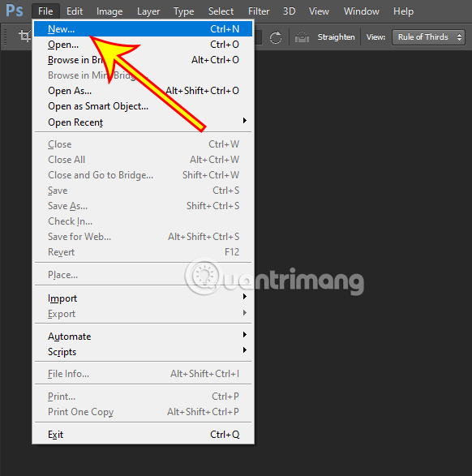
Task: Expand the Scripts submenu
Action: (x=143, y=352)
